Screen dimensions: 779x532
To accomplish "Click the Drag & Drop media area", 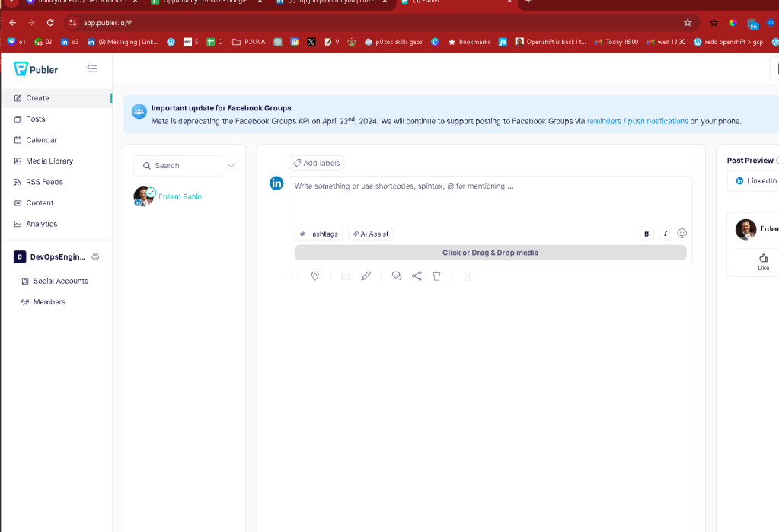I will coord(490,253).
